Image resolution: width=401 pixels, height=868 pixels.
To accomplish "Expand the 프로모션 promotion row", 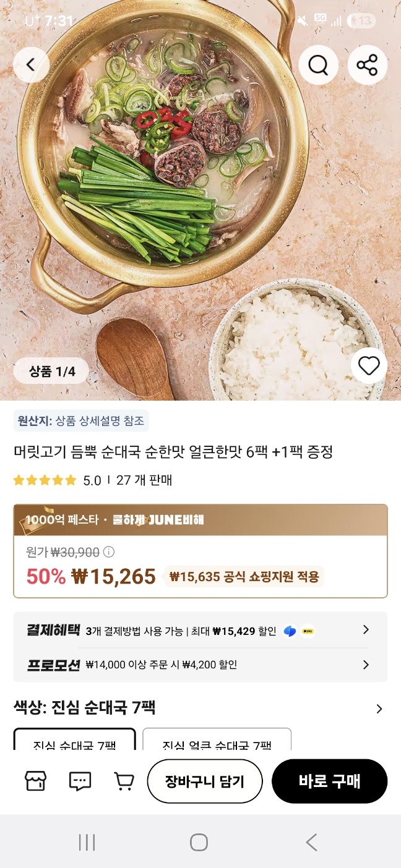I will coord(365,665).
